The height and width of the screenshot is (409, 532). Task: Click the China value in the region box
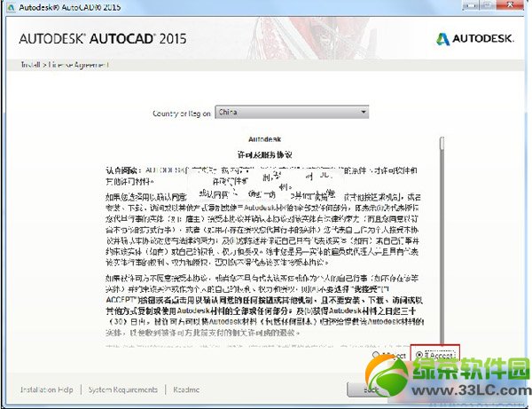coord(228,112)
